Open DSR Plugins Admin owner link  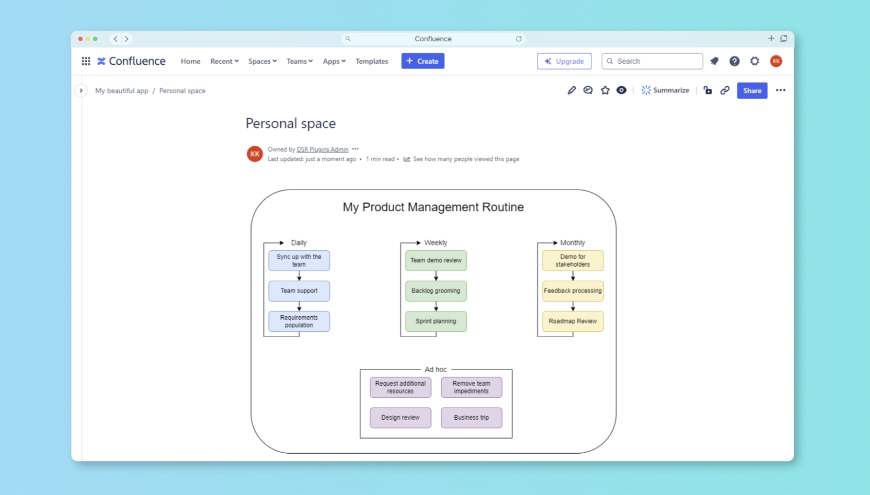pyautogui.click(x=322, y=149)
